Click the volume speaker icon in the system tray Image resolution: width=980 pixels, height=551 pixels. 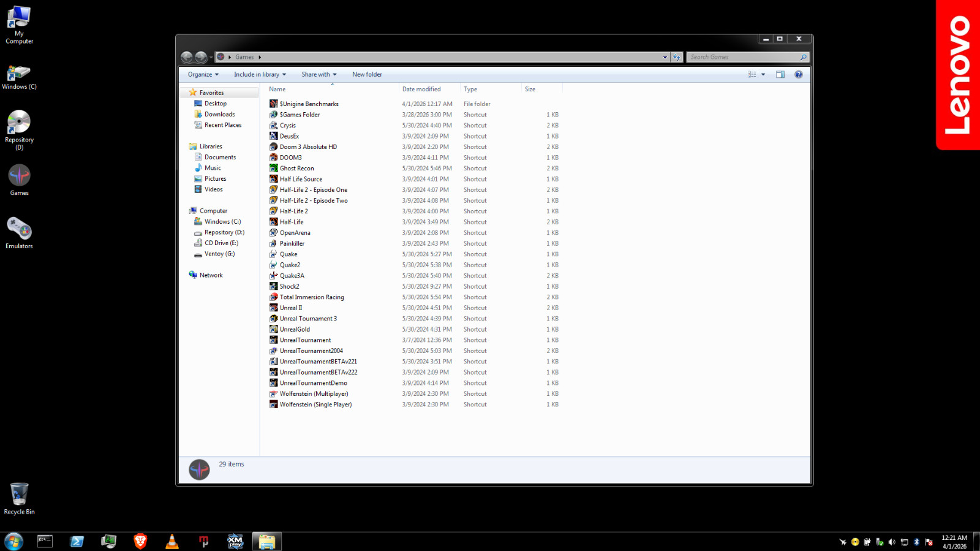coord(892,542)
